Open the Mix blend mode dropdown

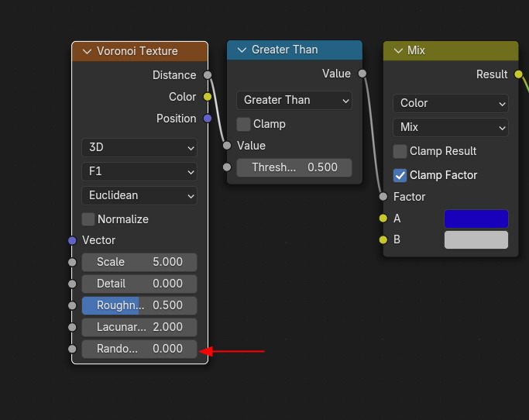[x=451, y=127]
